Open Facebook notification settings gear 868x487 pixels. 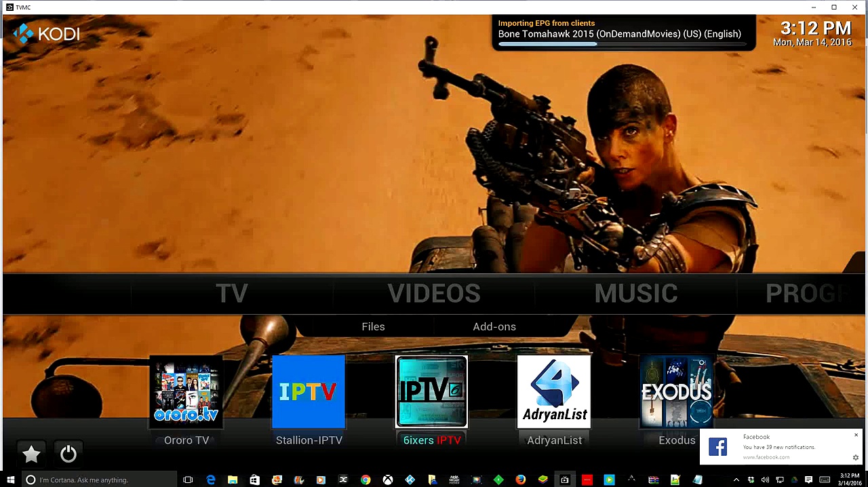coord(856,458)
